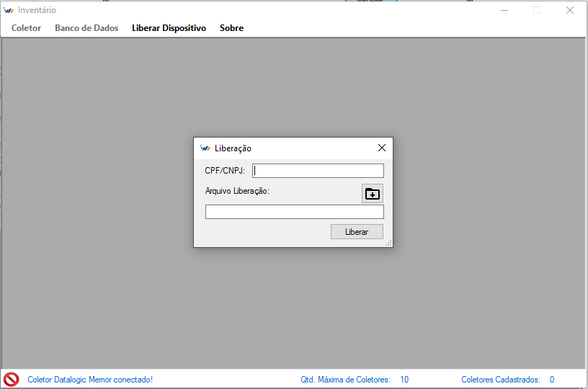Close the Liberação dialog
This screenshot has height=389, width=588.
(382, 148)
